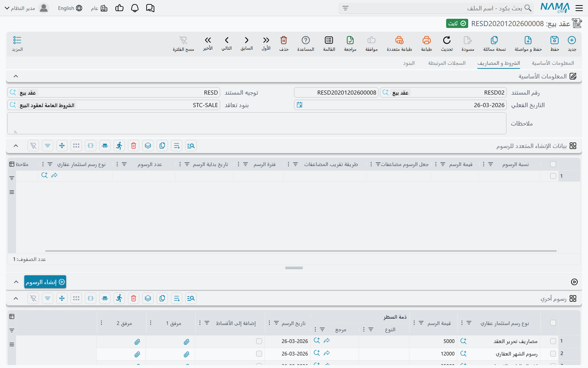Click مرفق 2 paperclip for رسوم الشهر العقاري row
The width and height of the screenshot is (588, 368).
tap(137, 354)
